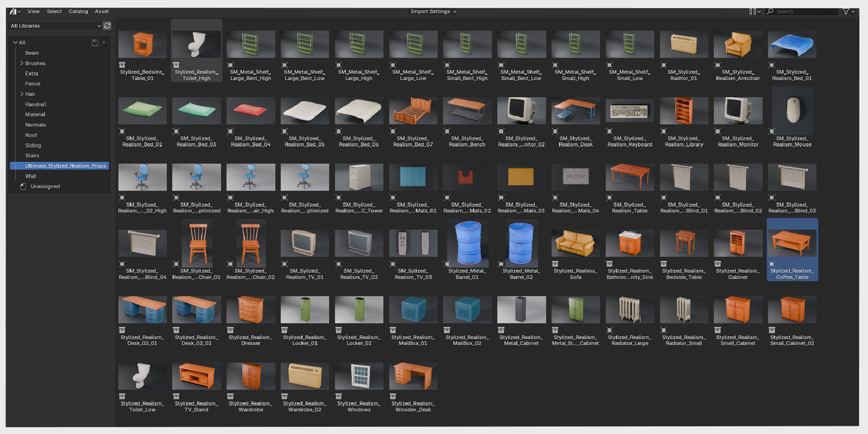The width and height of the screenshot is (868, 434).
Task: Click collection icon under Stylized_Realism_Toilet_High
Action: pyautogui.click(x=176, y=65)
